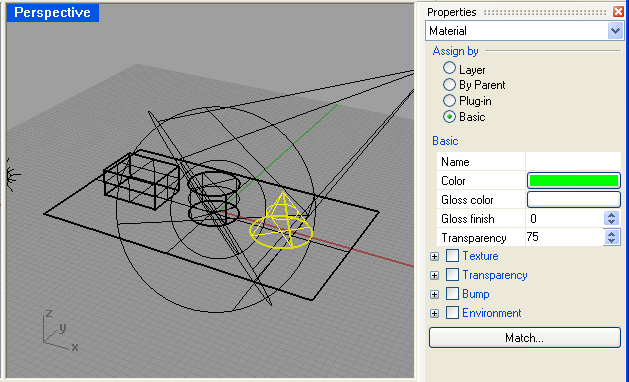
Task: Choose the Plug-in radio option
Action: pos(449,100)
